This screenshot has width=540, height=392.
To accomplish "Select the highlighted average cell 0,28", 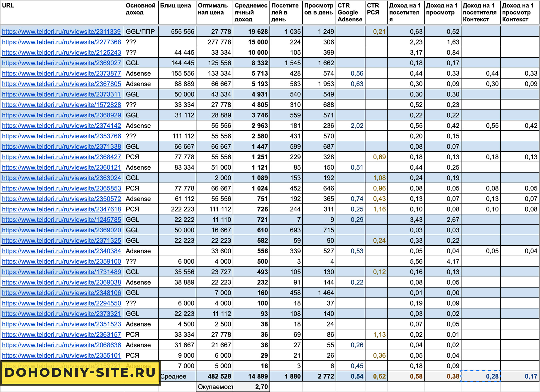I will click(481, 376).
